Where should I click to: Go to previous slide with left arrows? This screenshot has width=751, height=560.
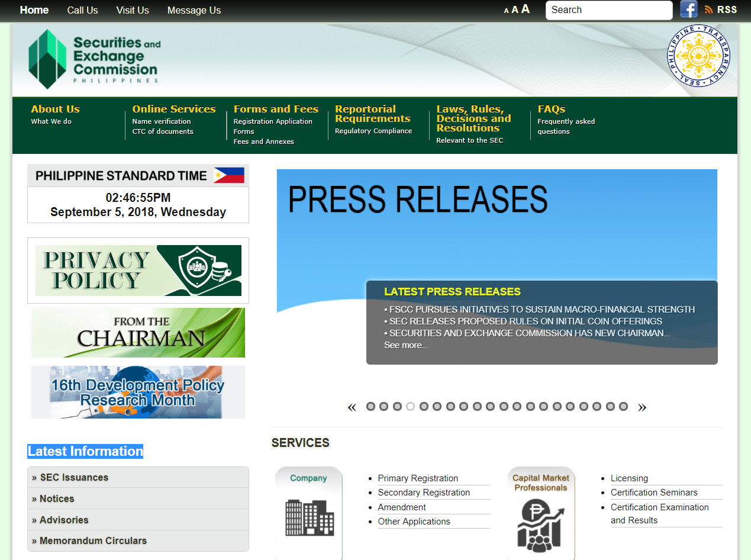352,407
